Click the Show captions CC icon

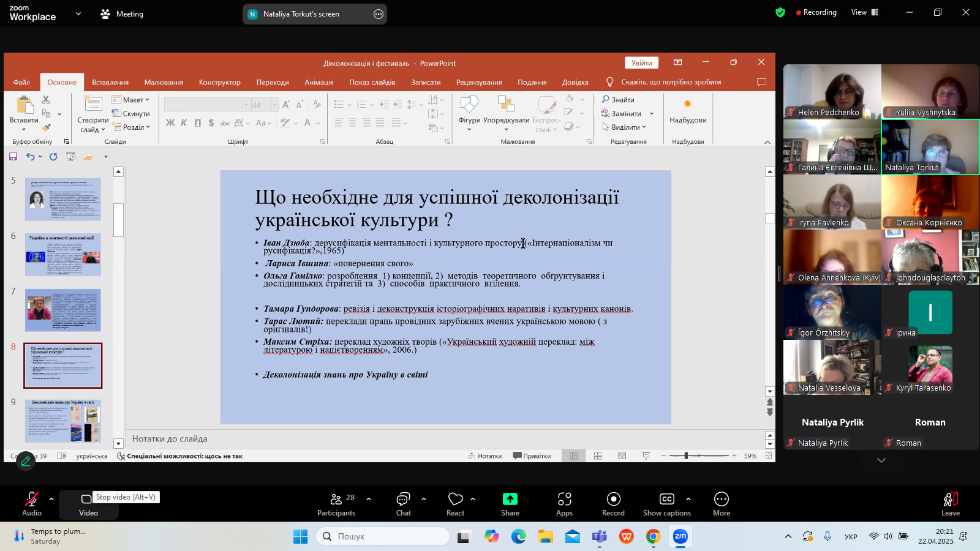(666, 499)
